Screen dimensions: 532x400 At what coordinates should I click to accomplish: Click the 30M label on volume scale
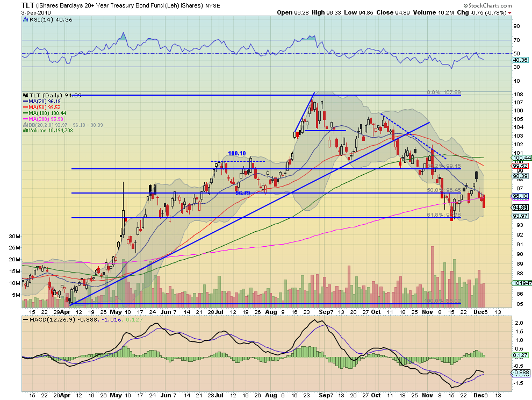tap(15, 237)
